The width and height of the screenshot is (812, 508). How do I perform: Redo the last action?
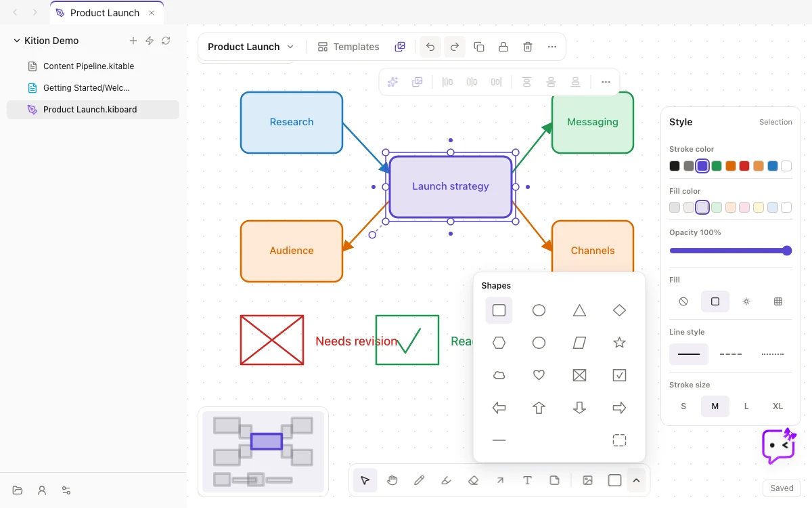455,47
